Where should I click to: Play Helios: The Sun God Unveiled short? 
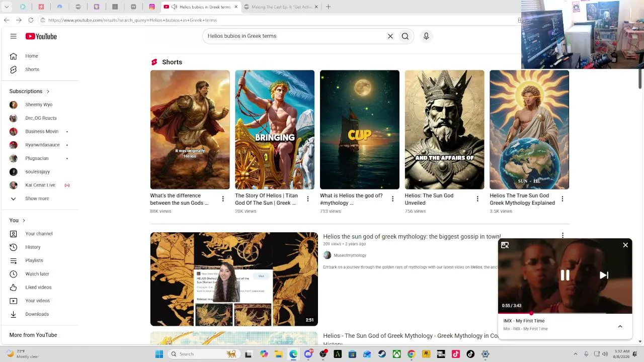click(x=444, y=130)
